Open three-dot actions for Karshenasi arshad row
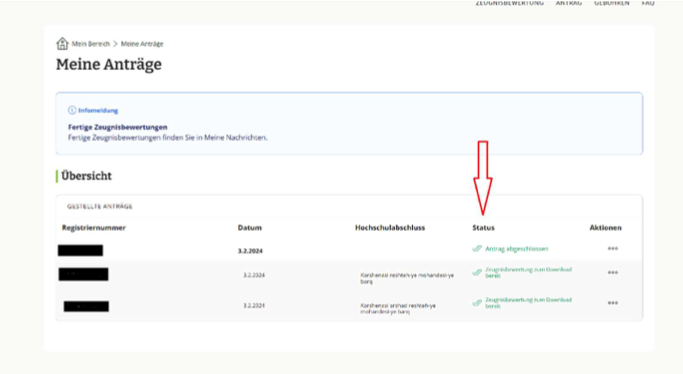683x374 pixels. point(613,303)
